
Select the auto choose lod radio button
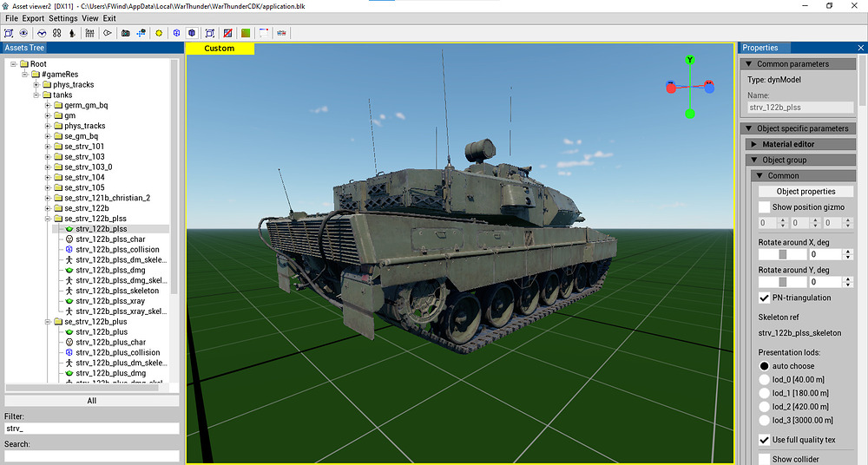(764, 366)
